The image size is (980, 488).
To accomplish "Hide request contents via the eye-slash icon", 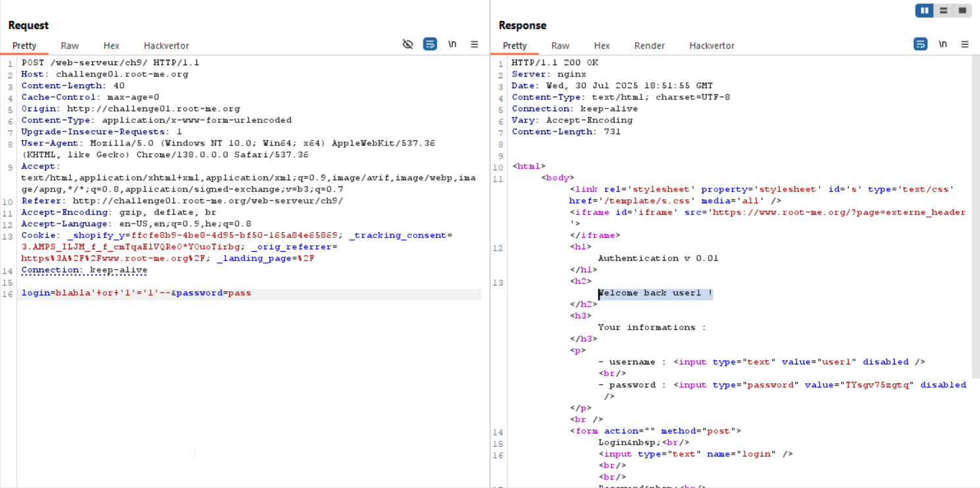I will pyautogui.click(x=408, y=44).
